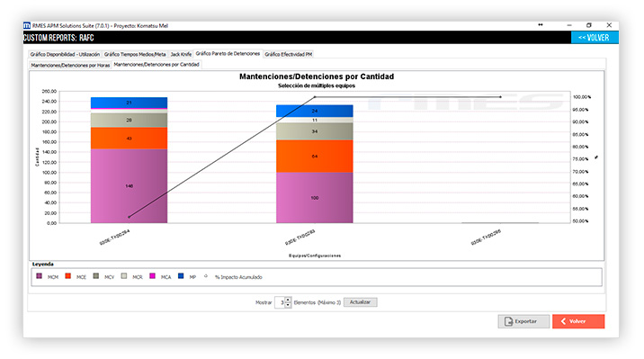
Task: Open the Jack Knife tab
Action: (181, 54)
